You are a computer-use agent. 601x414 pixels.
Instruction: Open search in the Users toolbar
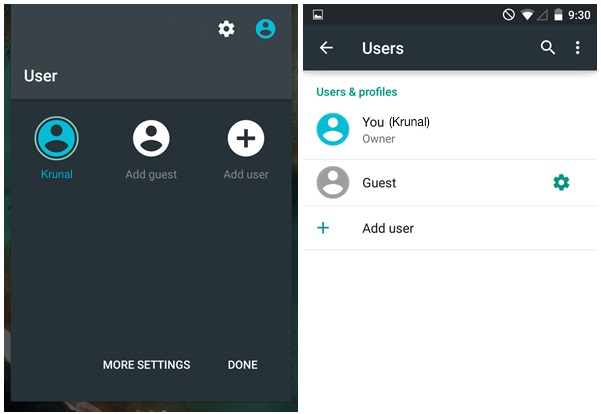(548, 48)
